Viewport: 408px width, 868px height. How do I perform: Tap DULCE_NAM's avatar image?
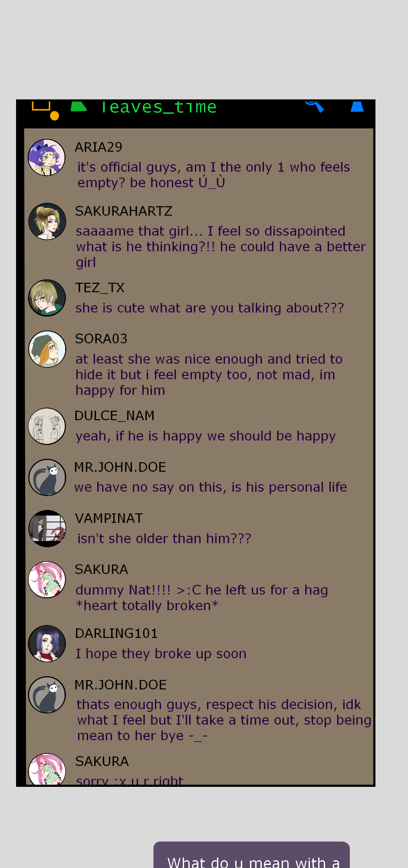click(x=47, y=426)
